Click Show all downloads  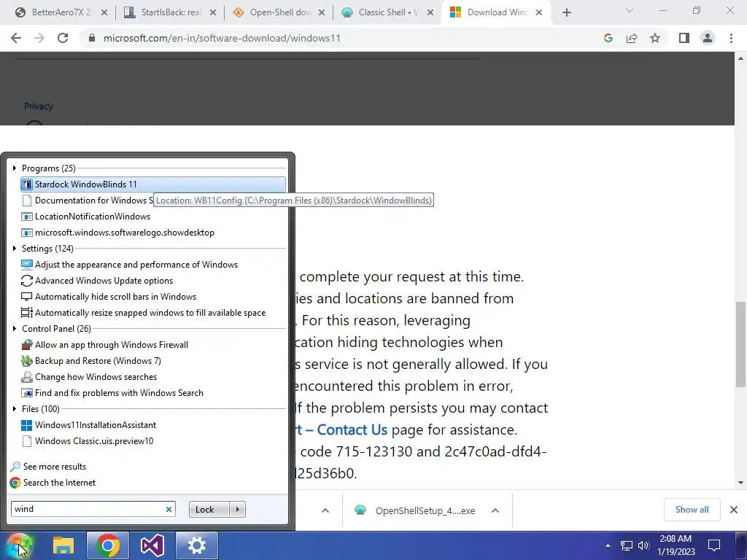point(692,510)
